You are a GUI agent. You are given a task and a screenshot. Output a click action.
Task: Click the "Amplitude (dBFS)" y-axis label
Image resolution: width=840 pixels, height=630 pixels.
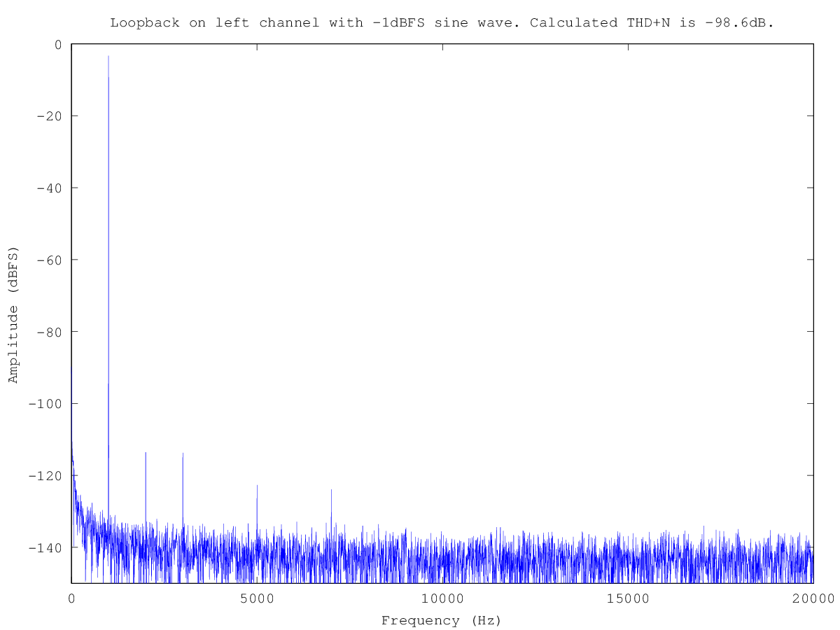pyautogui.click(x=13, y=314)
